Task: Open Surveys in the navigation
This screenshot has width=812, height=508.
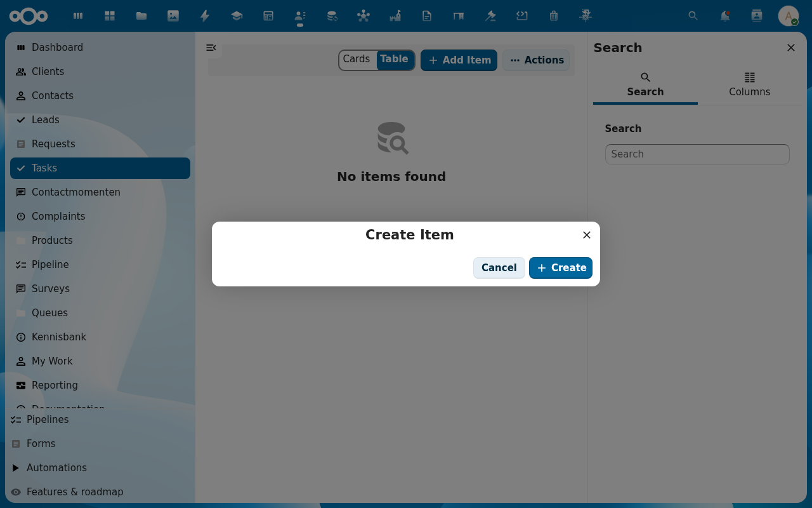Action: [100, 289]
